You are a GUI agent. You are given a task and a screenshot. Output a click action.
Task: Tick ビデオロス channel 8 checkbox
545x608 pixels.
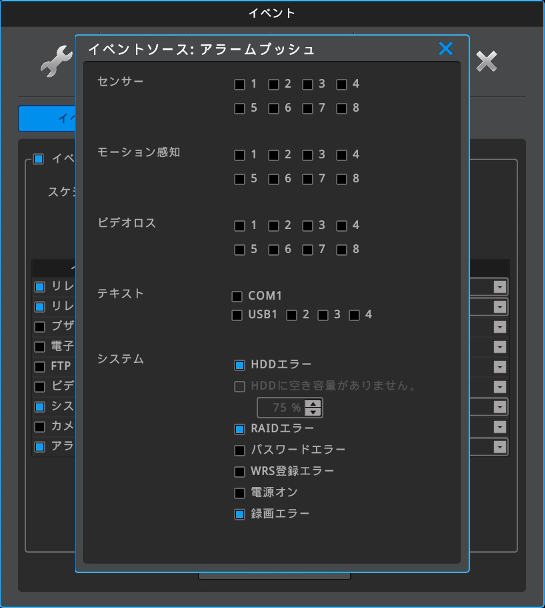341,249
